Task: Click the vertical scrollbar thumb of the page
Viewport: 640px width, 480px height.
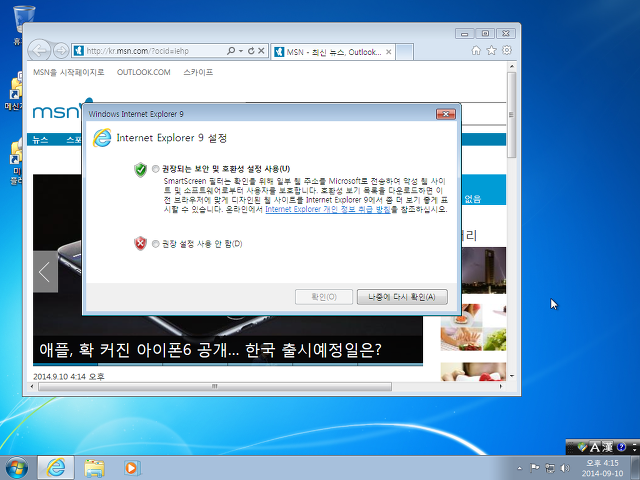Action: click(x=512, y=115)
